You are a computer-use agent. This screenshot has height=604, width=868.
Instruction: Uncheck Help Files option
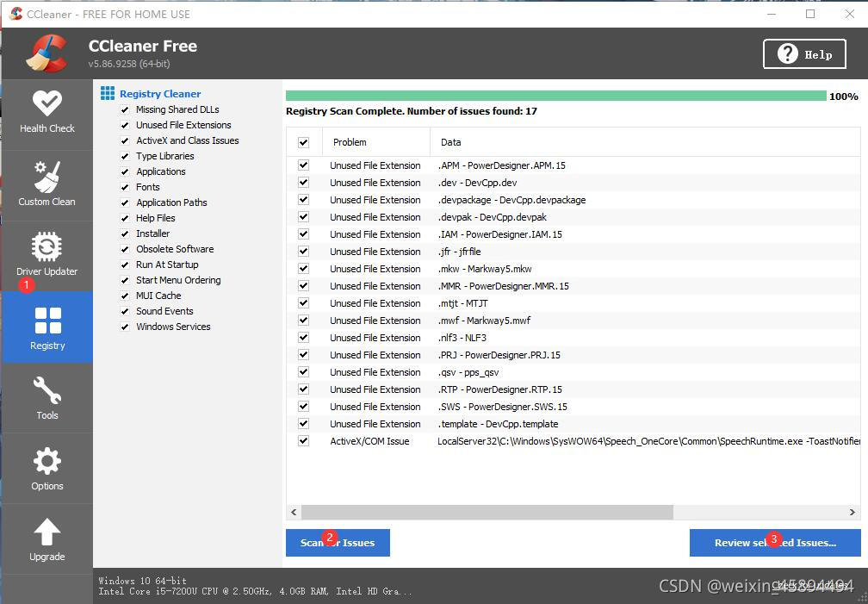point(125,218)
